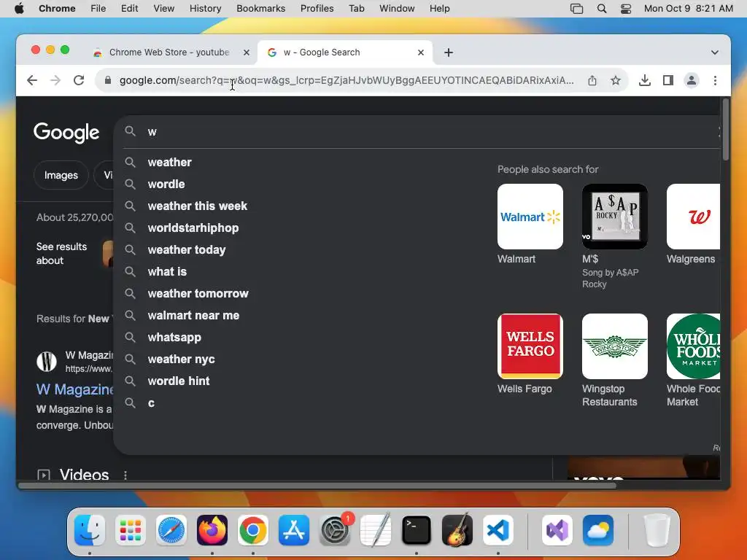Screen dimensions: 747x560
Task: Bookmark this page with the star icon
Action: coord(616,80)
